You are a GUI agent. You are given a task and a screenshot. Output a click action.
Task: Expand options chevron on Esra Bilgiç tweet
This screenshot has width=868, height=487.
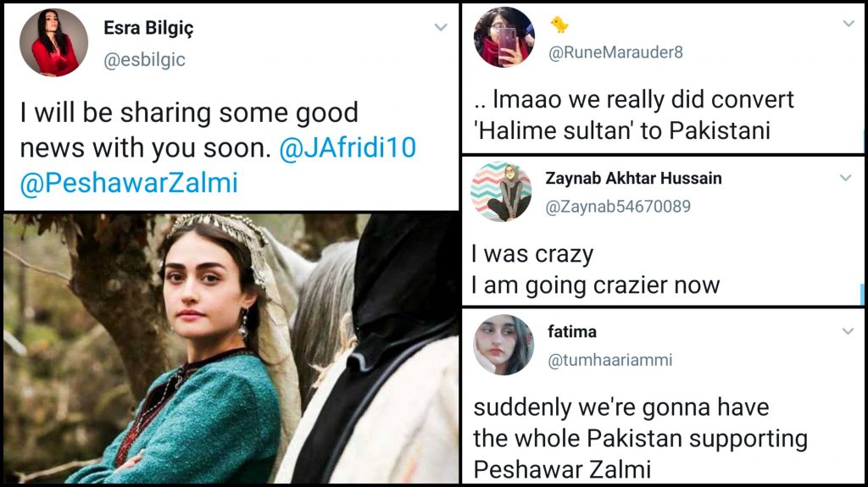(x=441, y=26)
